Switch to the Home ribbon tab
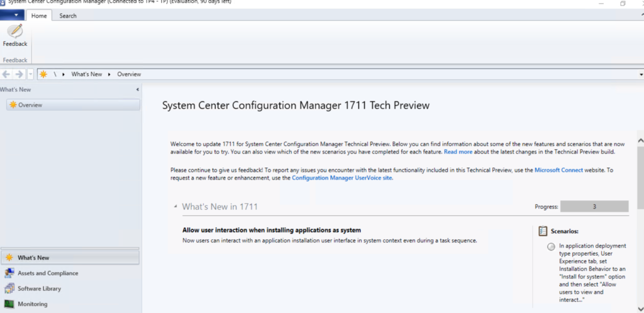 click(x=39, y=16)
